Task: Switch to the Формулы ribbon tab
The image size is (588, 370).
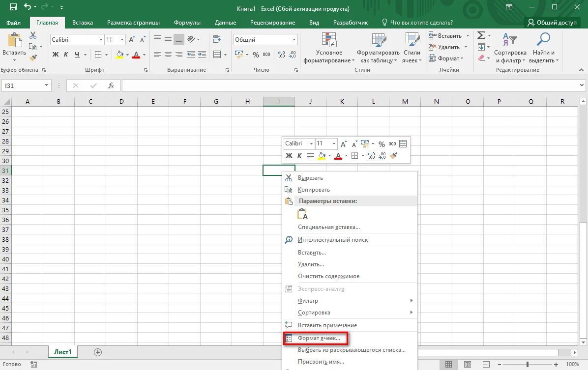Action: point(187,23)
